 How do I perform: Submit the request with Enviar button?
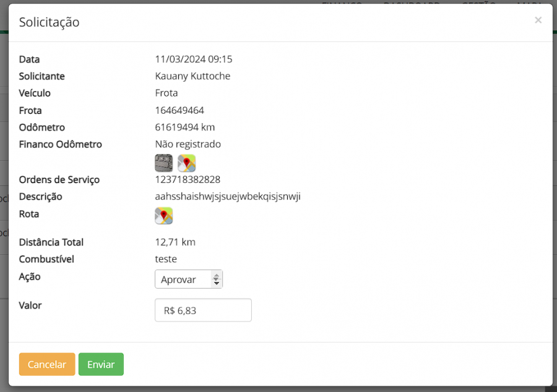[101, 364]
